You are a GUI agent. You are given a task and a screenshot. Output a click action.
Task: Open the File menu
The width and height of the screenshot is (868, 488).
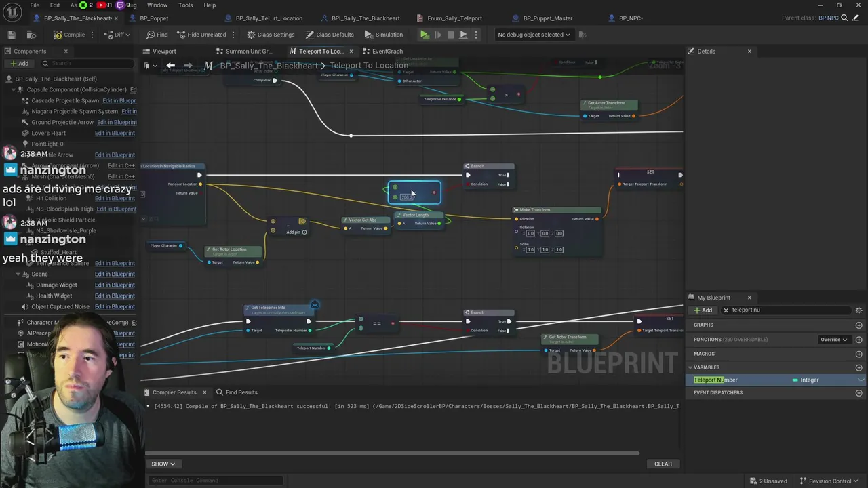tap(35, 5)
